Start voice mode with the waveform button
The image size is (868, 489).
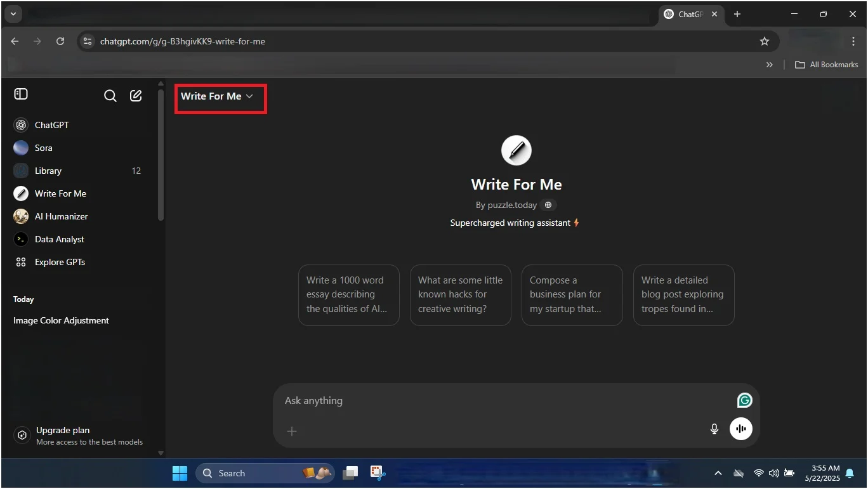[x=741, y=429]
